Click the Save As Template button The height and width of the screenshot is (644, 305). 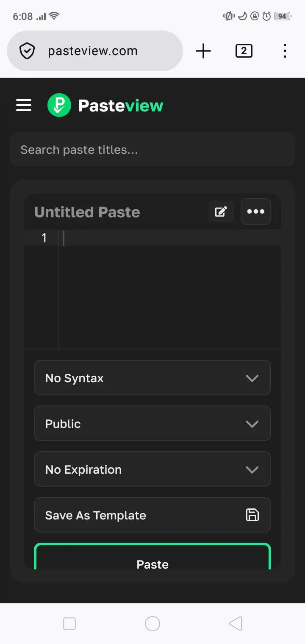[152, 515]
